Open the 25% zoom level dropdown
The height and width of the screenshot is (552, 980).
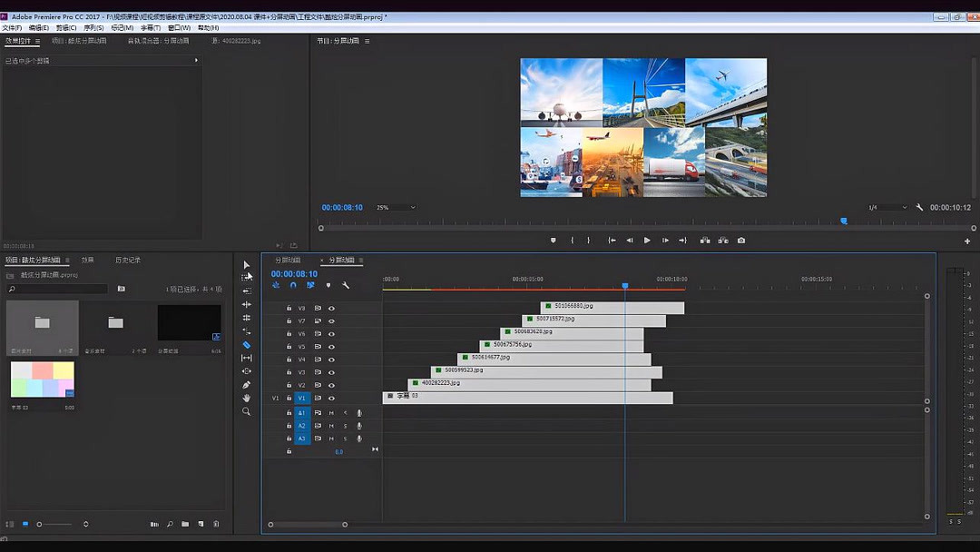point(396,208)
